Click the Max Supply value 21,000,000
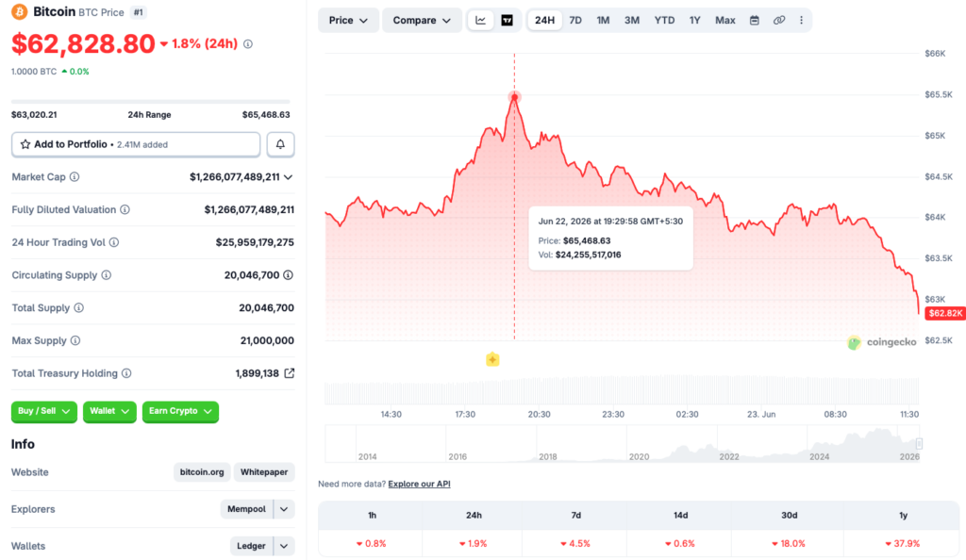 [267, 340]
